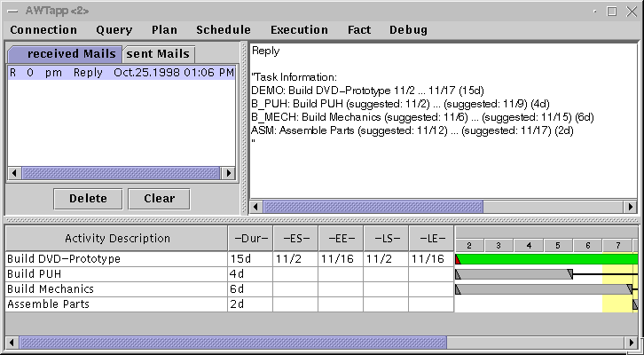The height and width of the screenshot is (355, 644).
Task: Select the received Mails tab
Action: click(64, 54)
